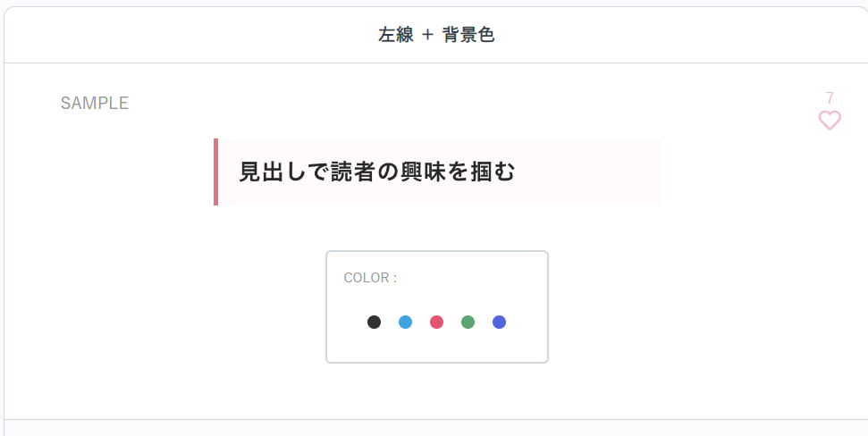Viewport: 868px width, 436px height.
Task: Choose the light blue color dot
Action: (x=405, y=323)
